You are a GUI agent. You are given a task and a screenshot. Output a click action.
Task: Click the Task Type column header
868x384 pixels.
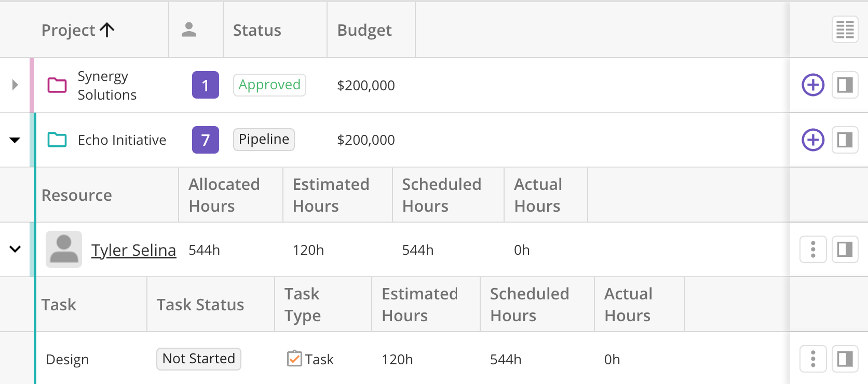point(303,305)
